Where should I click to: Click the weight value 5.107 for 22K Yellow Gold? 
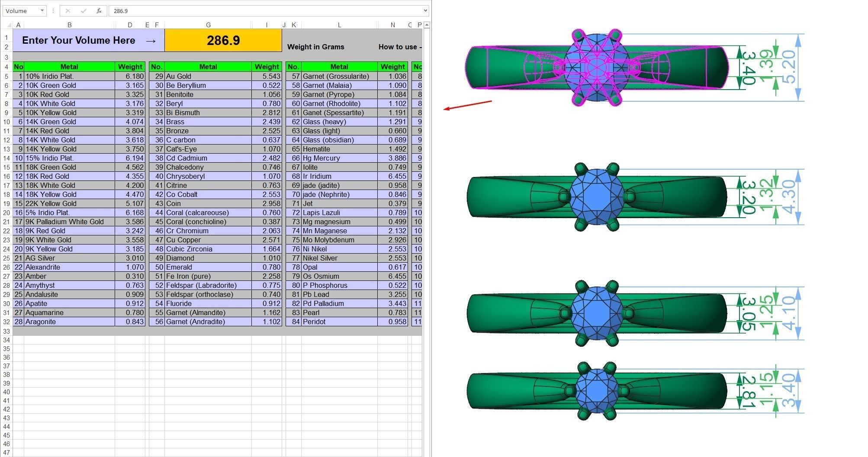tap(130, 203)
